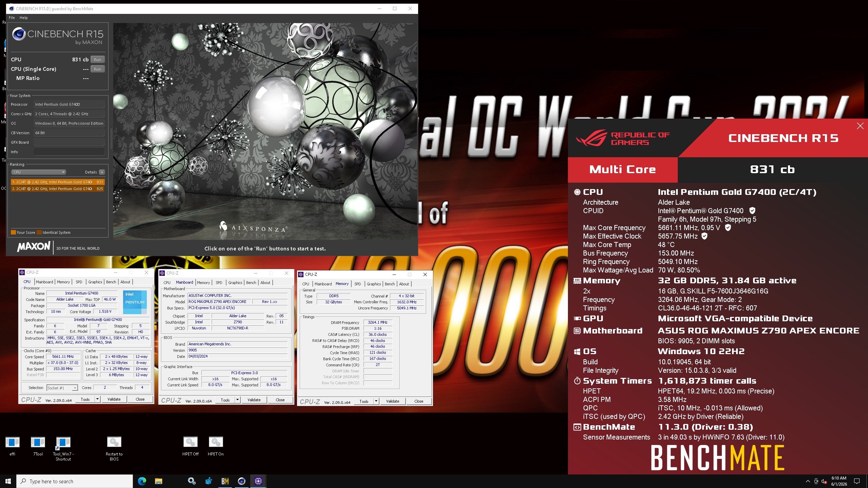
Task: Close the BenchMate result overlay with X
Action: (x=860, y=126)
